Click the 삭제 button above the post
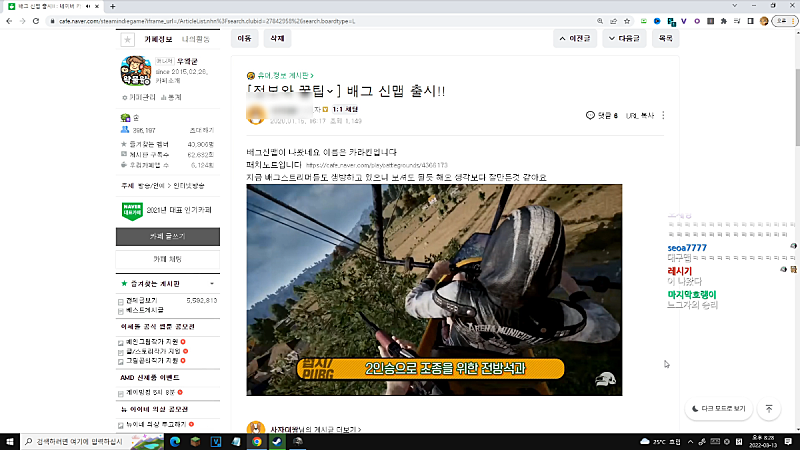The height and width of the screenshot is (450, 800). [277, 38]
